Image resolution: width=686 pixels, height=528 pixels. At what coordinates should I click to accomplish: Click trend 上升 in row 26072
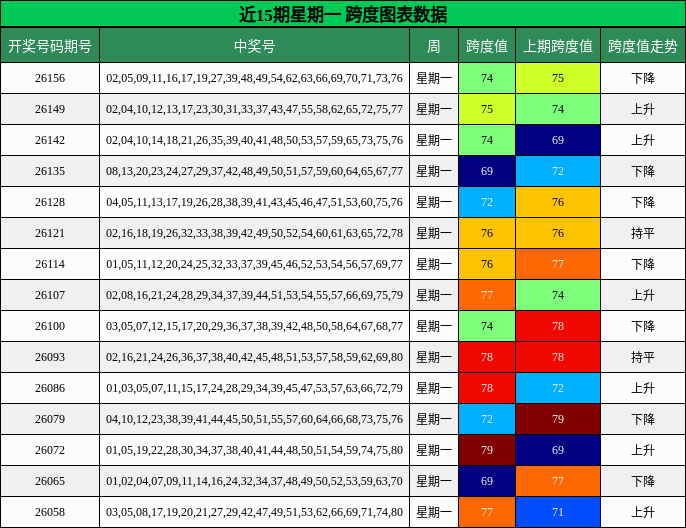point(643,451)
